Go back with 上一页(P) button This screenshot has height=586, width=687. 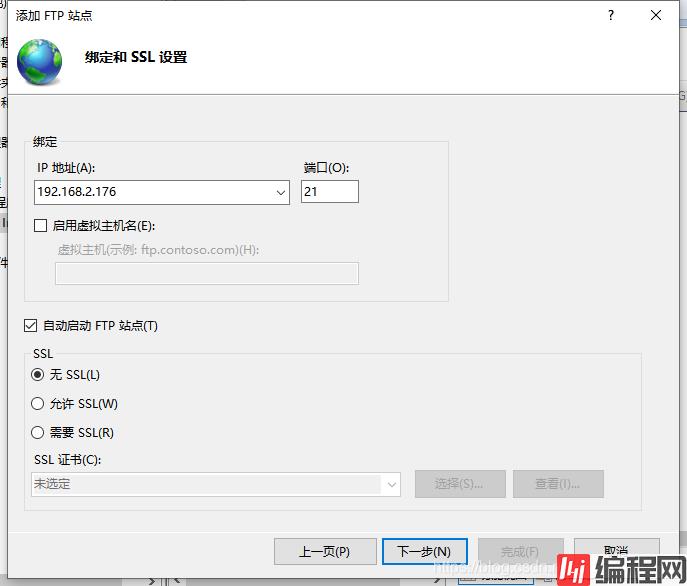point(324,551)
